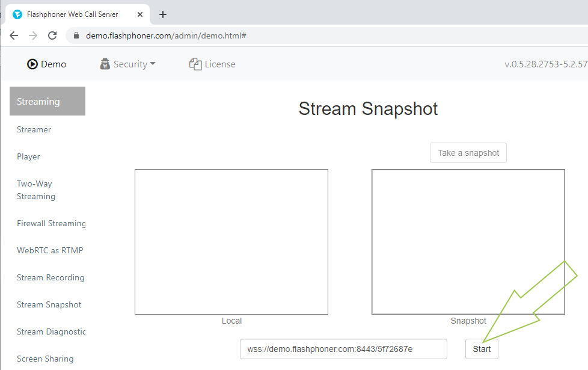Click the Local caption label

pyautogui.click(x=231, y=321)
